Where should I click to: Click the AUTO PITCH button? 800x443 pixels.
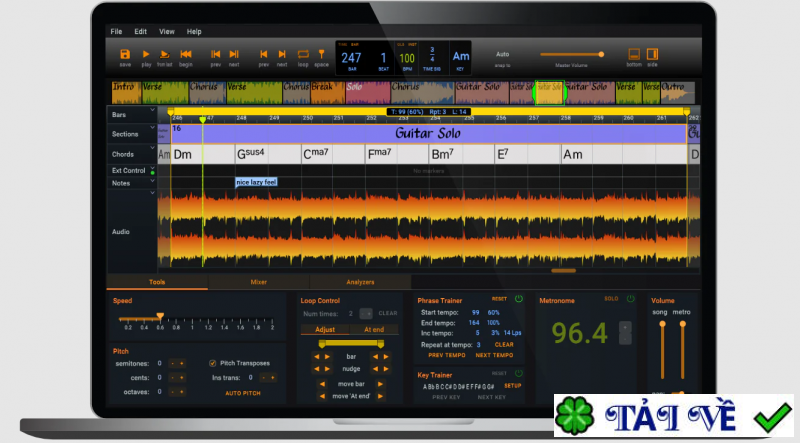click(x=242, y=393)
